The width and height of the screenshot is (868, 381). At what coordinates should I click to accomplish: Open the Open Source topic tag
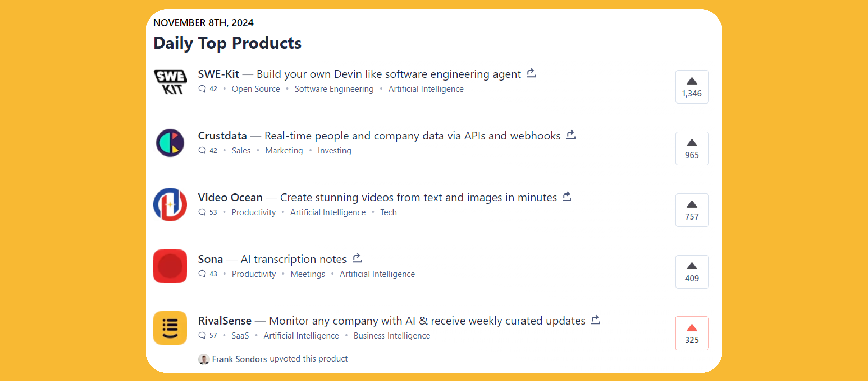coord(256,89)
